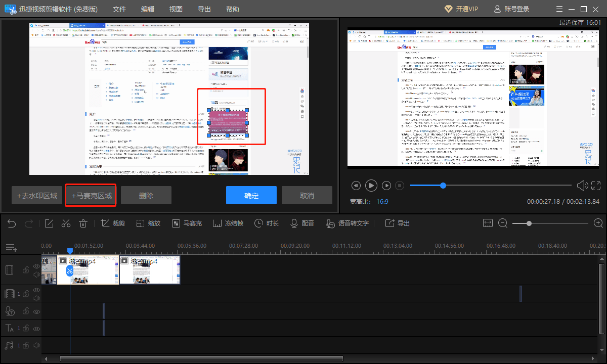Mute the music track speaker icon
The image size is (607, 364).
36,346
